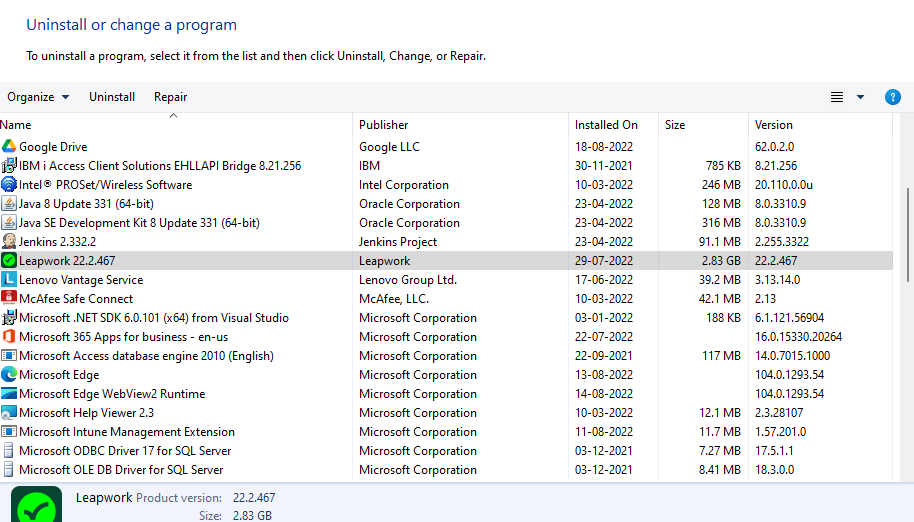This screenshot has height=522, width=914.
Task: Select the McAfee Safe Connect icon
Action: [9, 299]
